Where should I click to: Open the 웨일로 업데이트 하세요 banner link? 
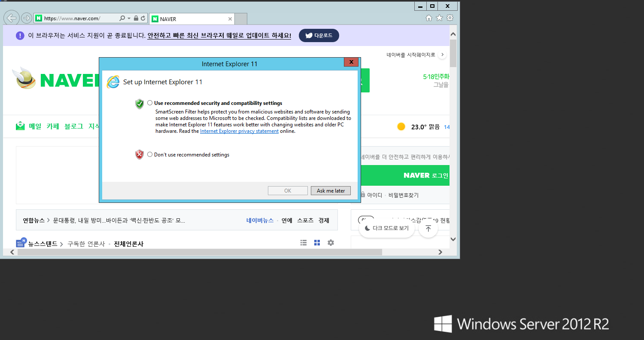click(x=219, y=36)
